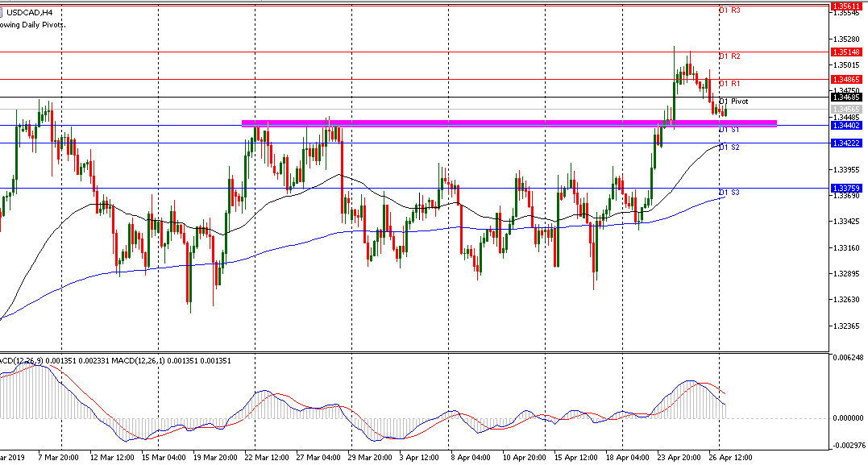Click the MACD indicator label text
This screenshot has height=465, width=868.
(113, 360)
